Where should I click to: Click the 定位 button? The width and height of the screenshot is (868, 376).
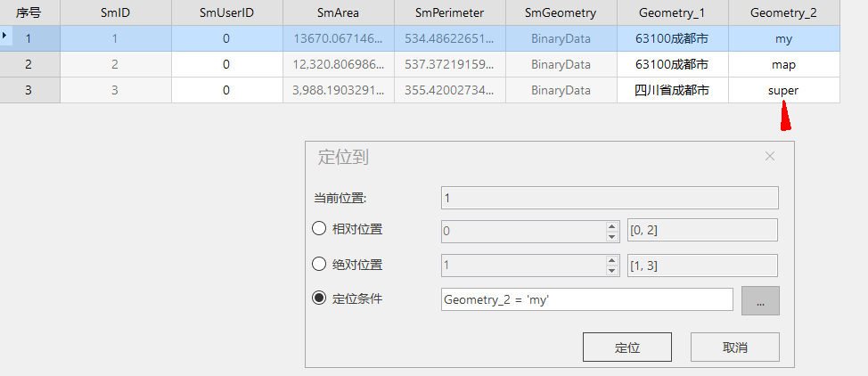[627, 347]
